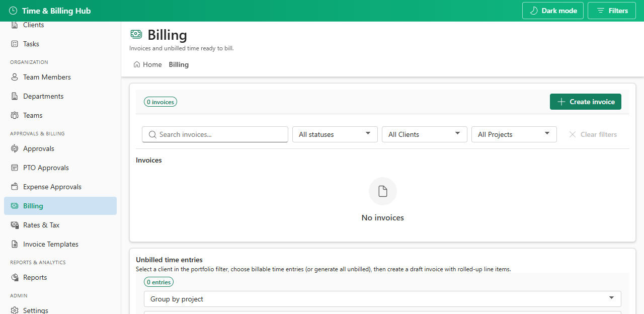The image size is (644, 314).
Task: Click the Invoice Templates document icon
Action: click(15, 244)
